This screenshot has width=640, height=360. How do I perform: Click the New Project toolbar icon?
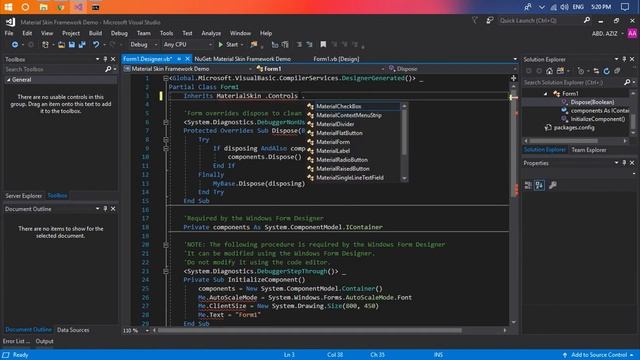[45, 44]
